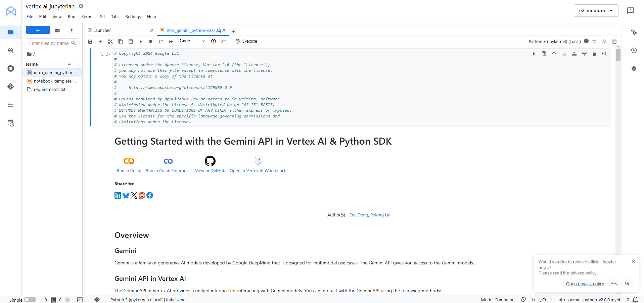Move the cell up
Image resolution: width=644 pixels, height=303 pixels.
pyautogui.click(x=554, y=54)
